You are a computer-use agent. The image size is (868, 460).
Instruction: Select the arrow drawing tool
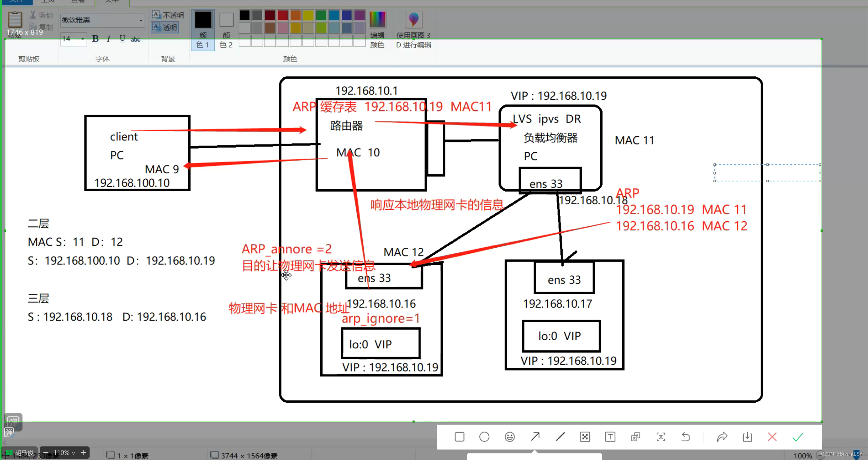pyautogui.click(x=535, y=437)
